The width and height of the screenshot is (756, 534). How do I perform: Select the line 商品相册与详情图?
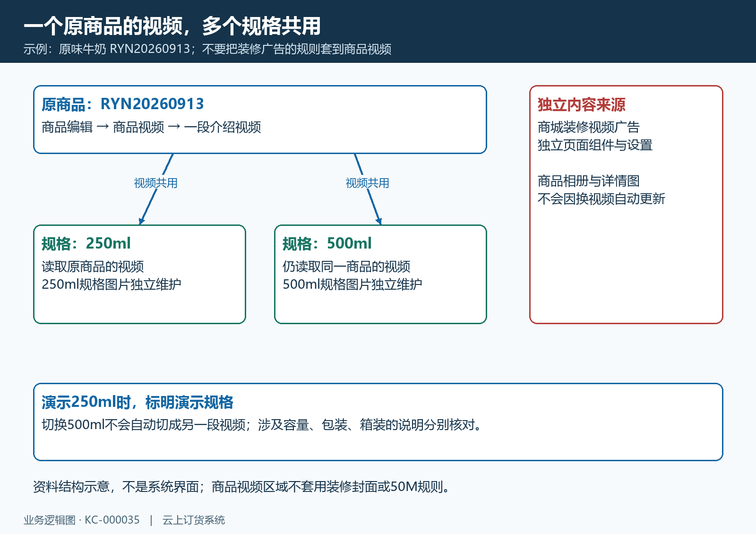589,181
